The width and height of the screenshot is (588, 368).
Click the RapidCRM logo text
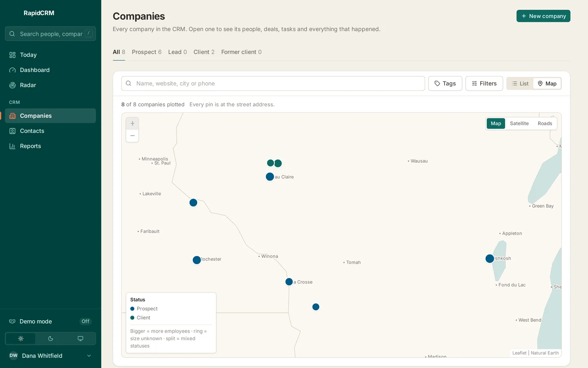pos(39,13)
